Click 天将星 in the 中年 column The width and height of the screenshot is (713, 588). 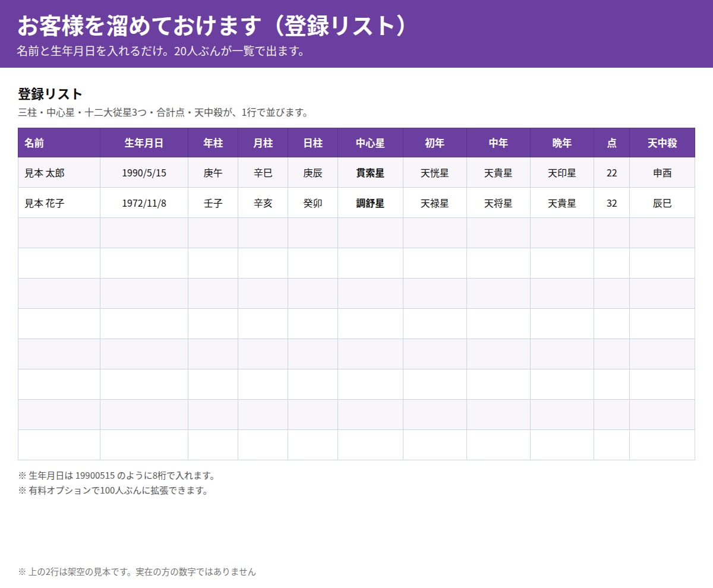coord(498,203)
